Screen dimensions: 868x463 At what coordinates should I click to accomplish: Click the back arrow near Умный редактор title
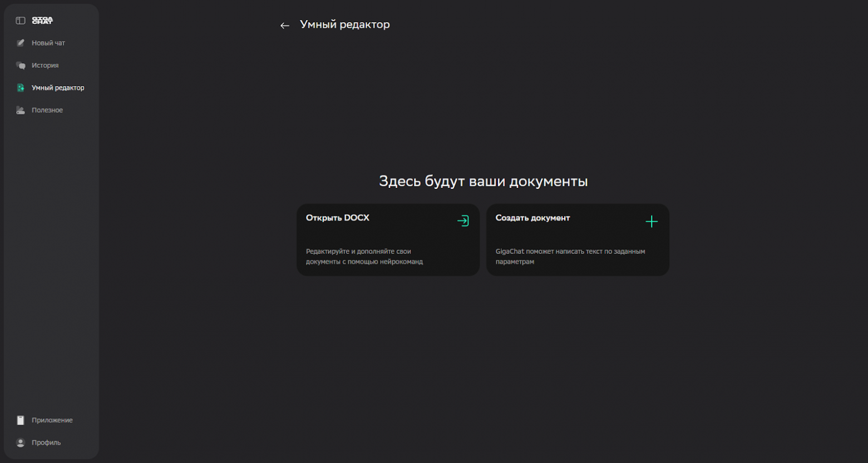tap(285, 25)
